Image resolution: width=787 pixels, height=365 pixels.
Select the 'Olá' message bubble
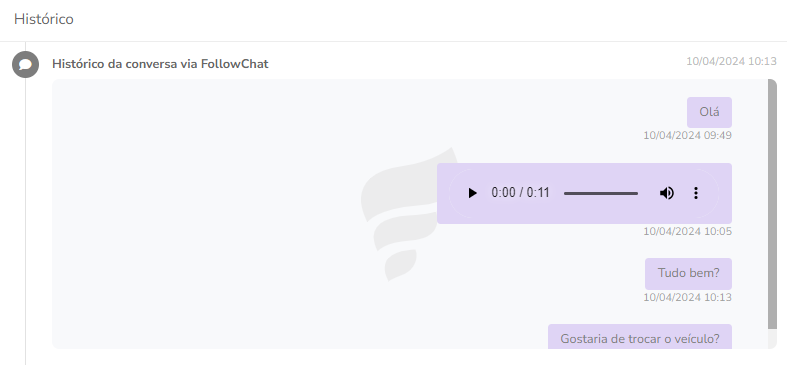[709, 112]
